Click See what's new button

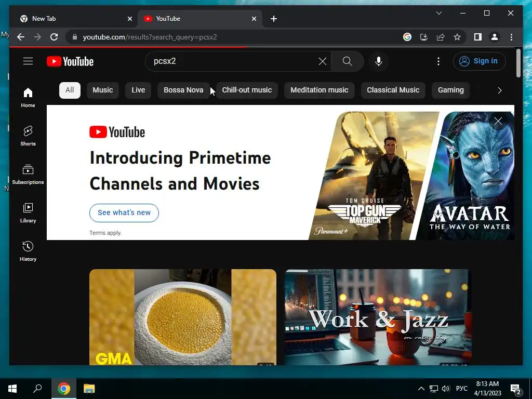[124, 212]
